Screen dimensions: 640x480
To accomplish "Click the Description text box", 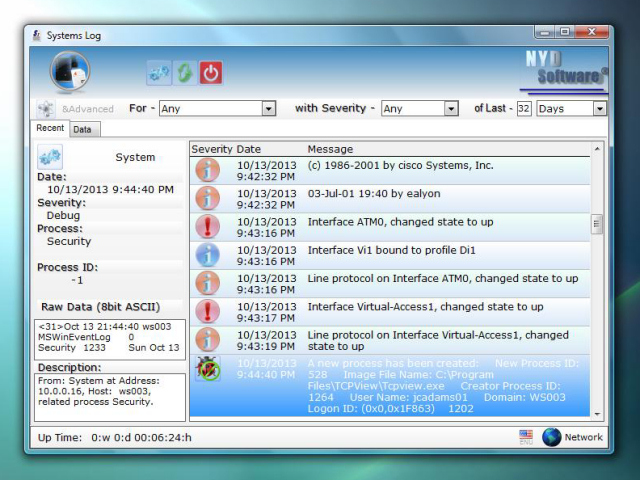I will [110, 397].
